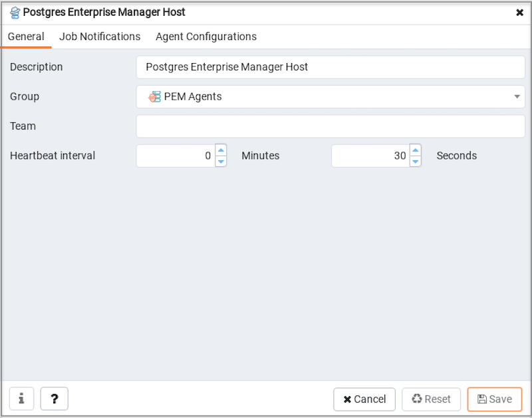Open help with the question mark button
This screenshot has height=418, width=532.
point(55,399)
